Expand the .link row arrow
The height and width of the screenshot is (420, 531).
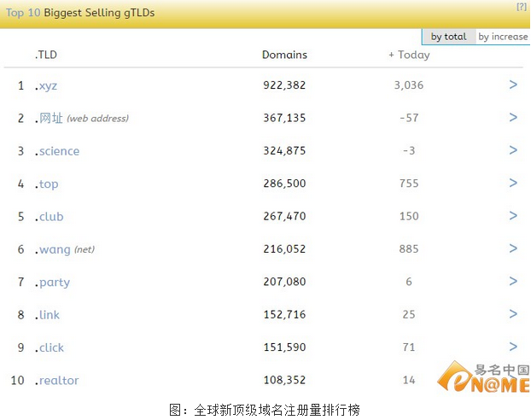[513, 314]
